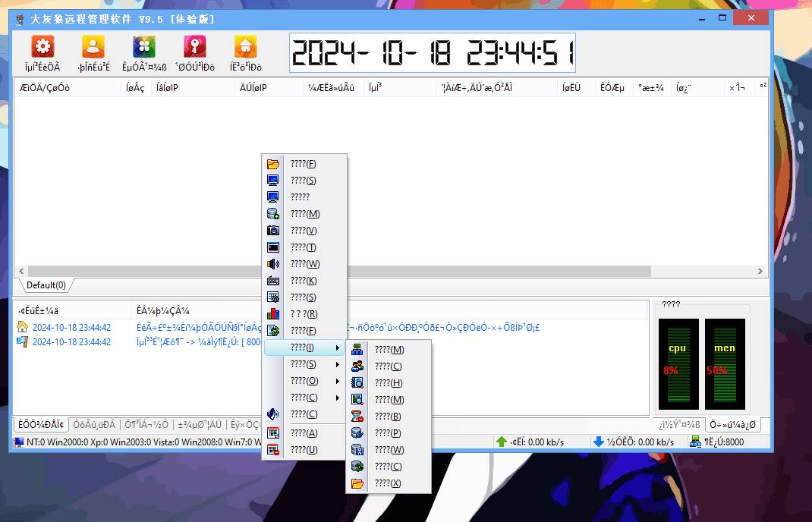Click the right arrow of horizontal scrollbar
This screenshot has width=812, height=522.
tap(760, 272)
